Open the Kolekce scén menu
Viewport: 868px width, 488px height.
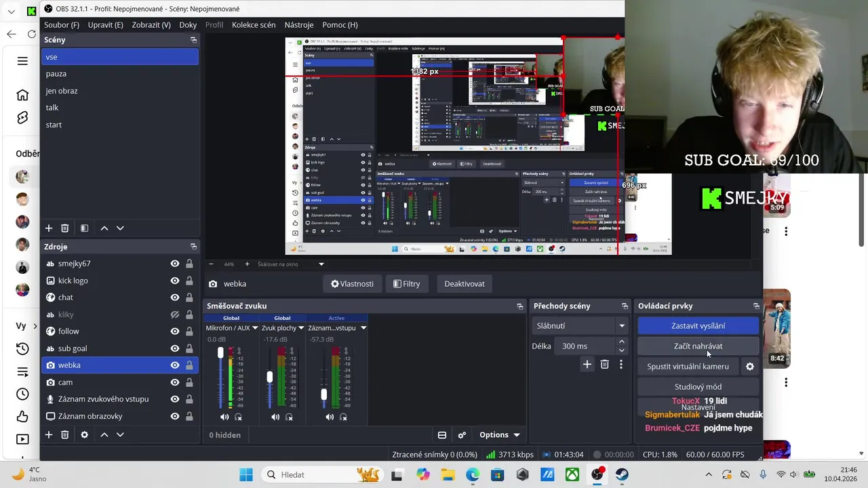coord(254,25)
